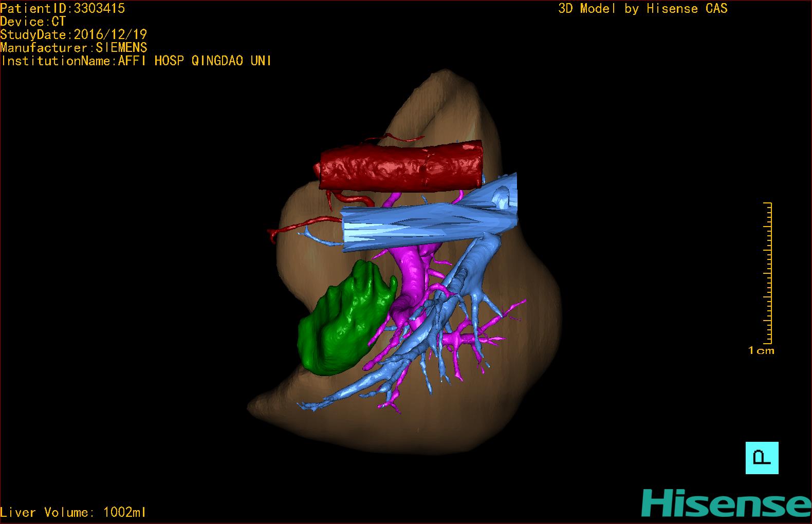Click the PatientID text overlay
Screen dimensions: 812x524
(63, 8)
